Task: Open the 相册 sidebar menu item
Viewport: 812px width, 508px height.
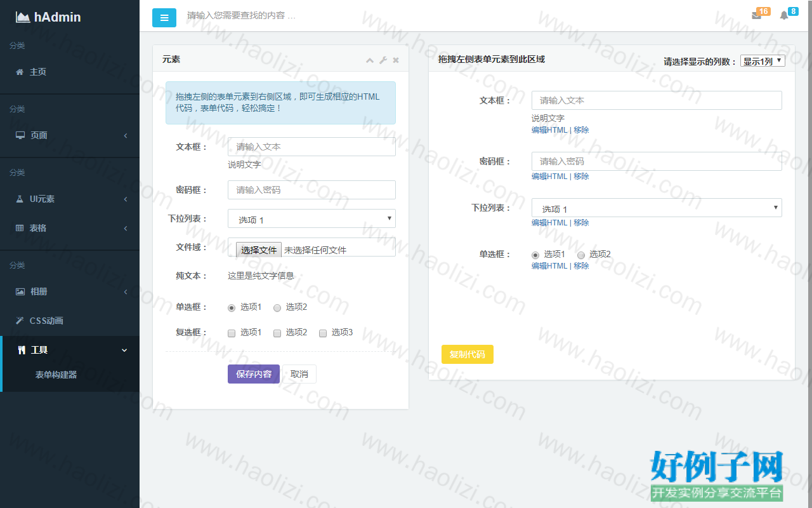Action: coord(70,291)
